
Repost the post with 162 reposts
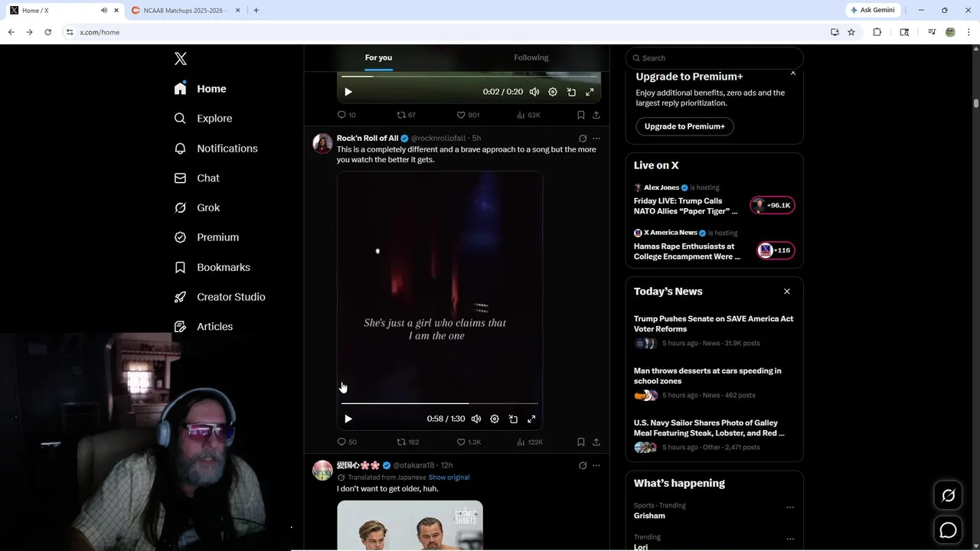(407, 442)
